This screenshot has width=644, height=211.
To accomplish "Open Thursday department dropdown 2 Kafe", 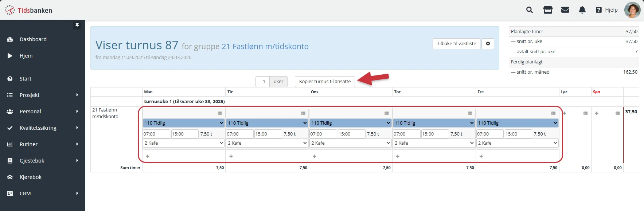I will [434, 143].
